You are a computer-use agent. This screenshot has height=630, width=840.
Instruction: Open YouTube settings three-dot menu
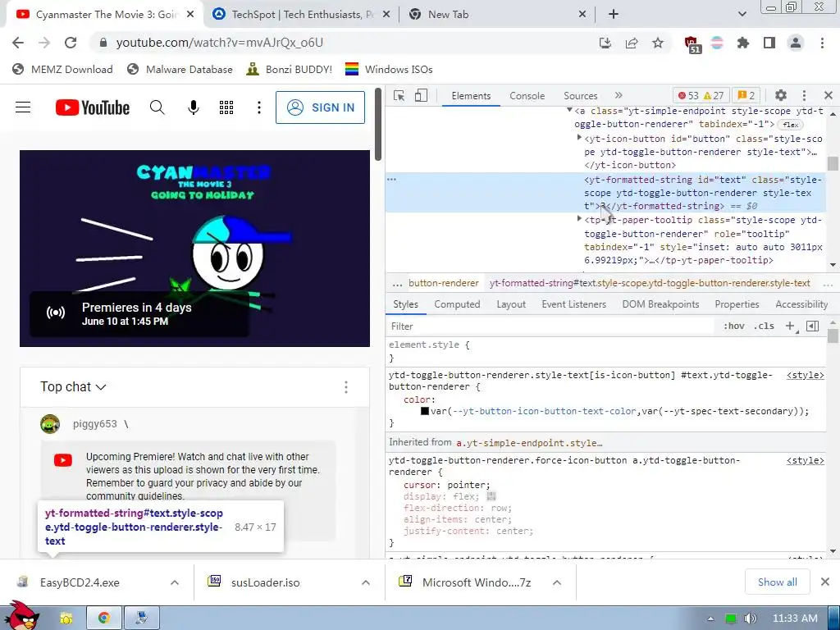point(258,107)
